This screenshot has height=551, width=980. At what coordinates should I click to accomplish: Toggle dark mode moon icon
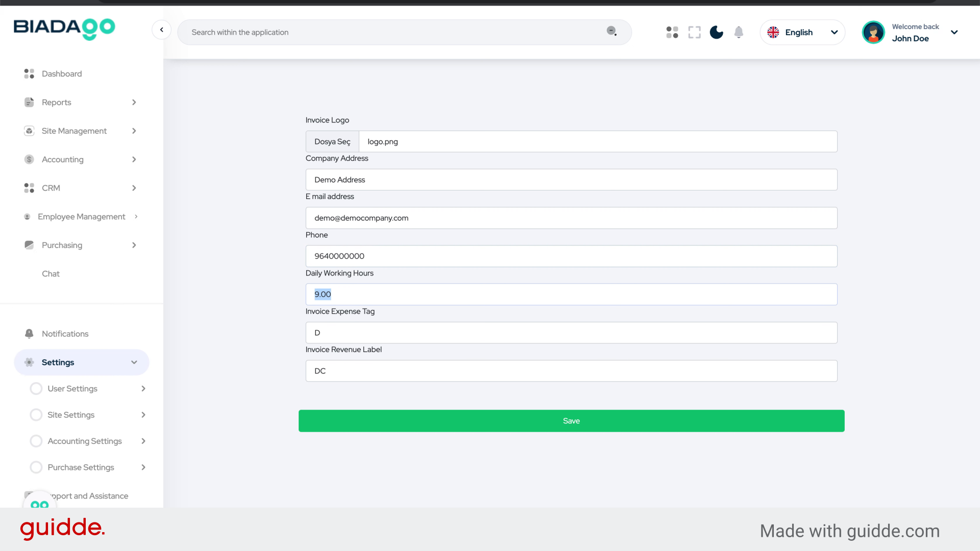coord(716,32)
